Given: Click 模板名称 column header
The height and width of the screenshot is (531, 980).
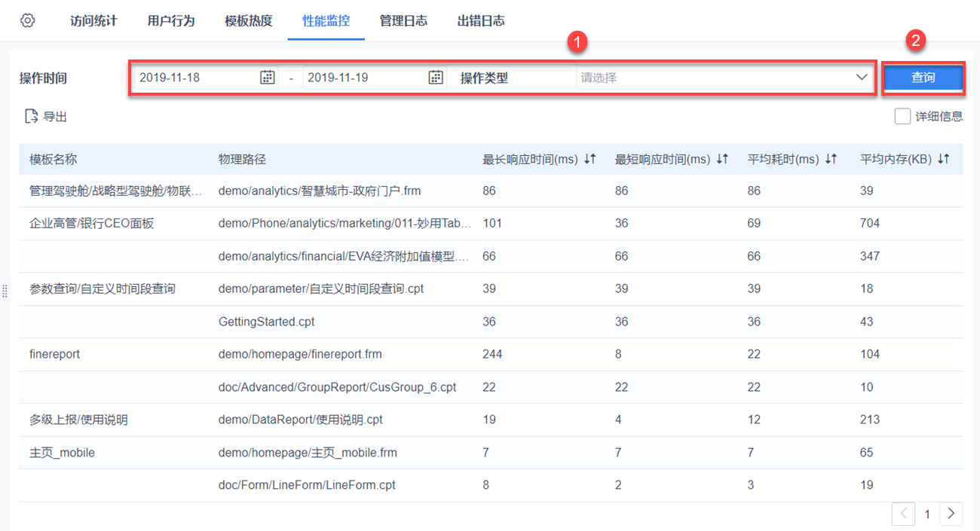Looking at the screenshot, I should (x=54, y=159).
